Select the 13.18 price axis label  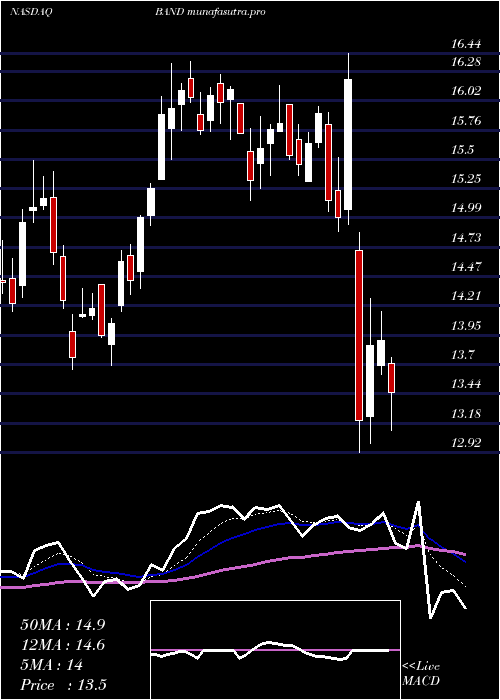[466, 413]
